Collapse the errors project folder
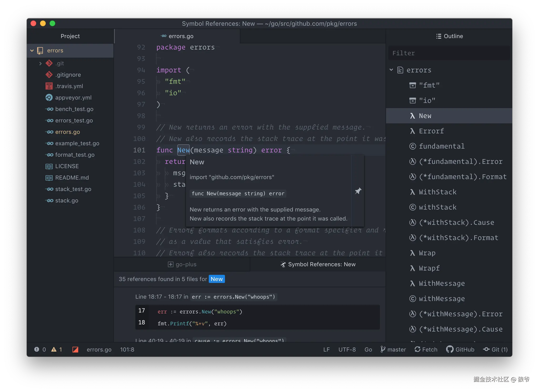This screenshot has height=392, width=539. click(x=32, y=50)
